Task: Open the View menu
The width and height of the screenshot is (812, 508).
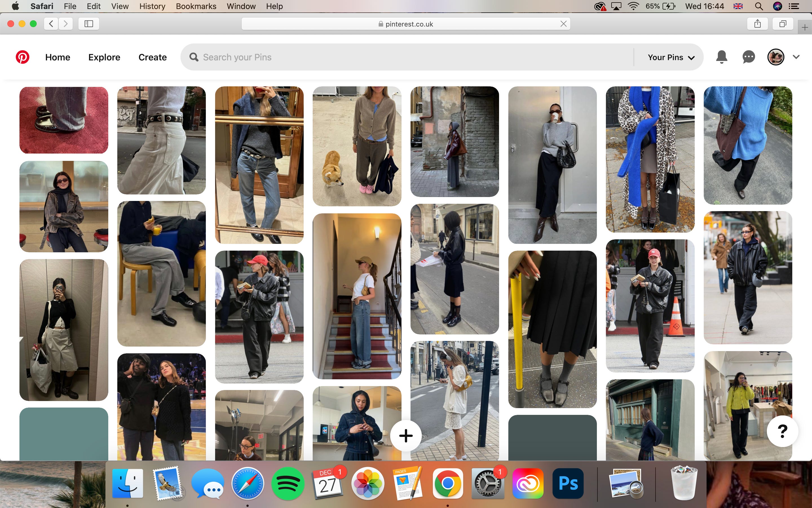Action: tap(120, 6)
